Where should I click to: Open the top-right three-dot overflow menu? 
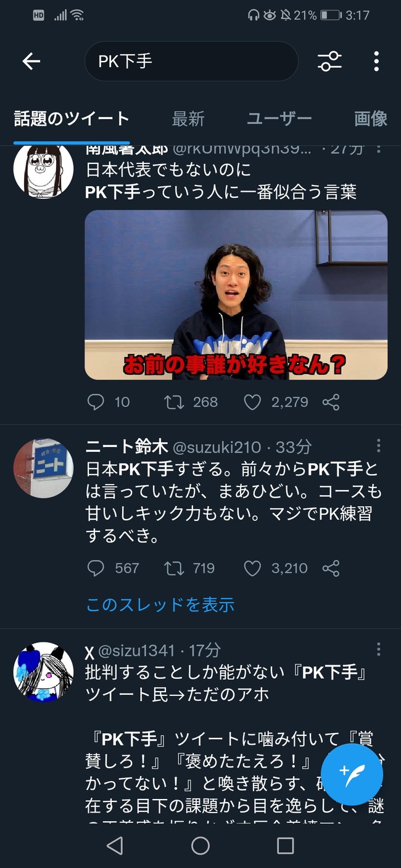pyautogui.click(x=376, y=61)
